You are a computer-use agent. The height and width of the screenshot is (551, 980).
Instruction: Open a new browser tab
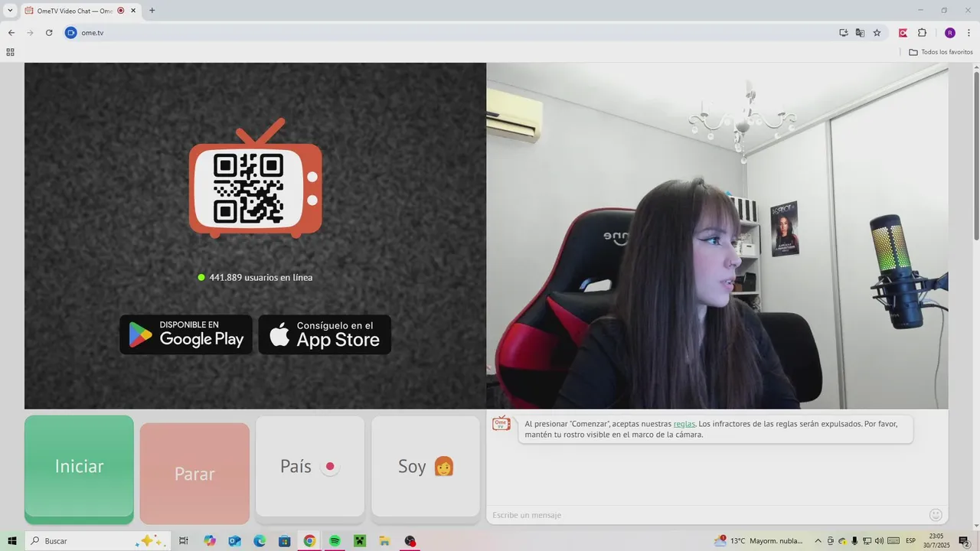[152, 11]
